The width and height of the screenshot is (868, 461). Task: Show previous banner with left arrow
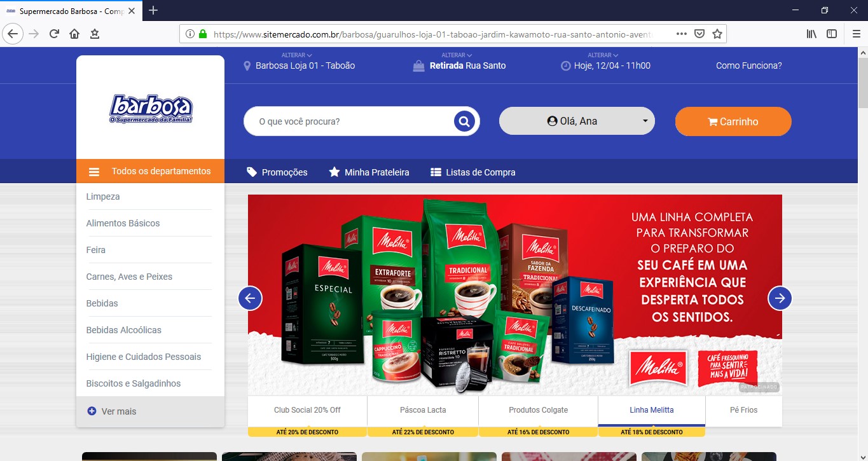pos(250,298)
